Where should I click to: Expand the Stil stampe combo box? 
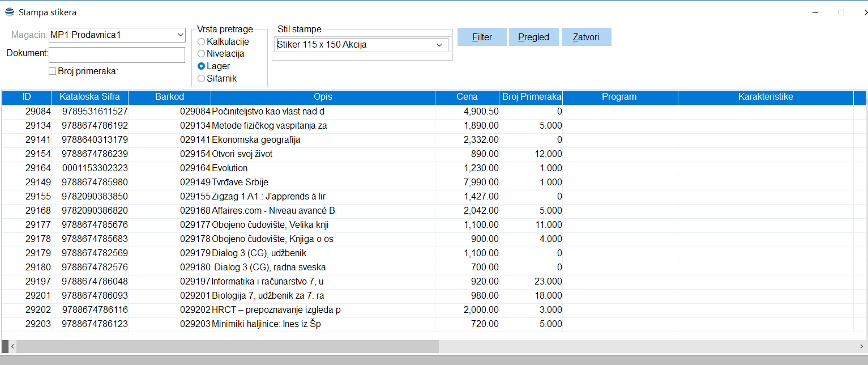point(439,45)
